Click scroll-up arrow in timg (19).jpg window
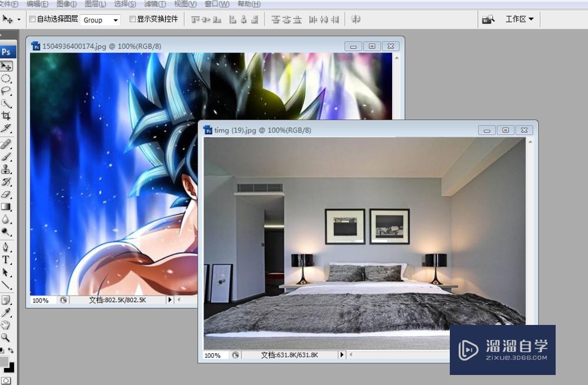Screen dimensions: 588x385 pos(530,142)
